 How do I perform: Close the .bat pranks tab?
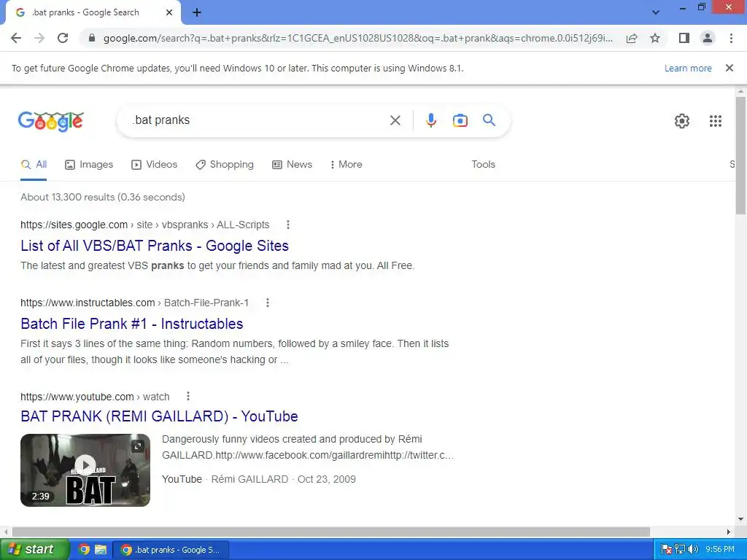pyautogui.click(x=169, y=12)
